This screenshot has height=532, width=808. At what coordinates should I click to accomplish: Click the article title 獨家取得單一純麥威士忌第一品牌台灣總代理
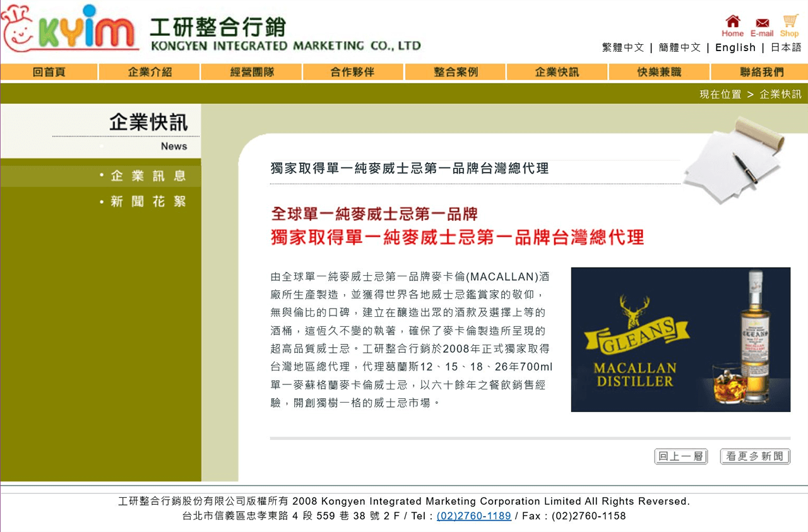click(410, 168)
